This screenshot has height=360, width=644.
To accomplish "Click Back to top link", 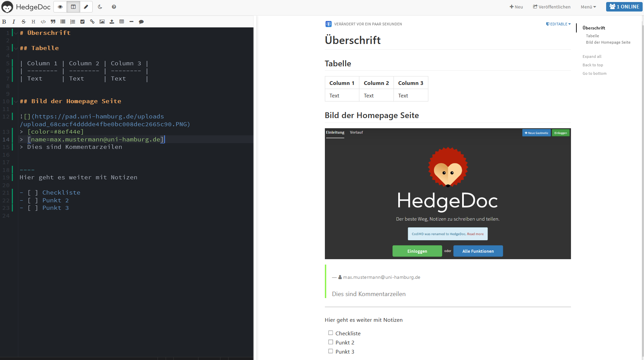I will coord(593,65).
